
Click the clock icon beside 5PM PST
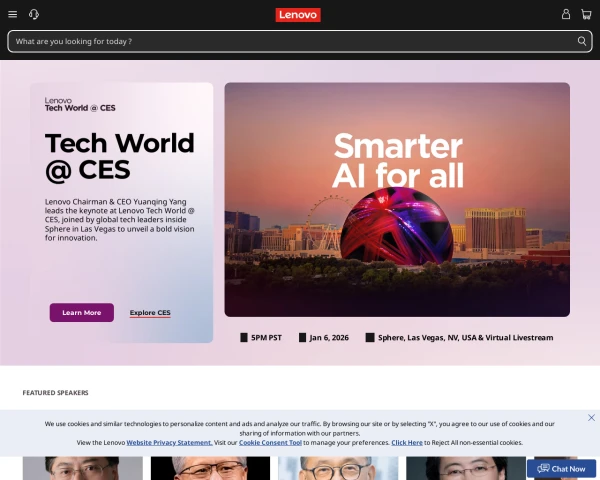[x=244, y=337]
